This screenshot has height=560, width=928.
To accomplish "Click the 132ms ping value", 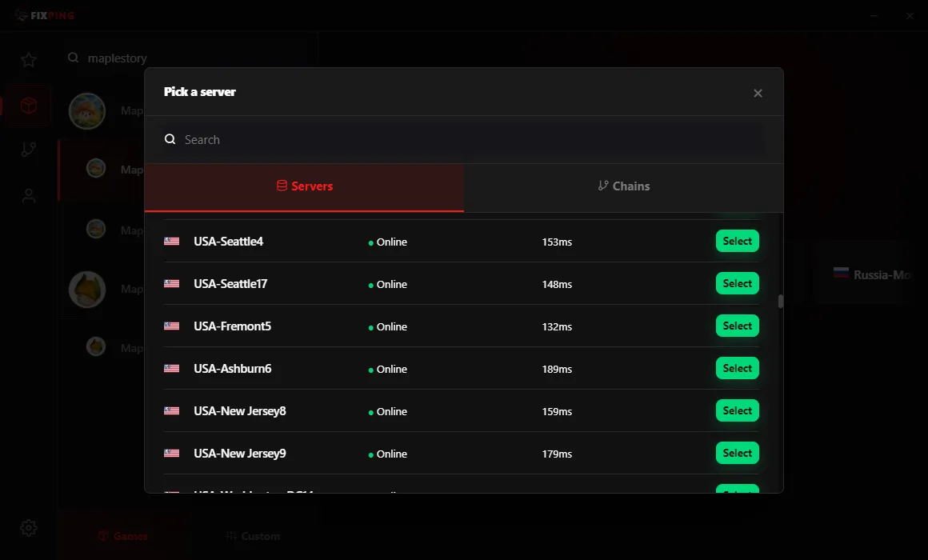I will click(x=557, y=326).
